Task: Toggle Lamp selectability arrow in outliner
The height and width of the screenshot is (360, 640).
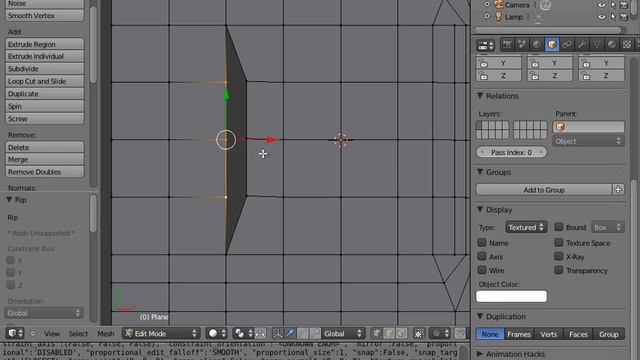Action: (x=613, y=17)
